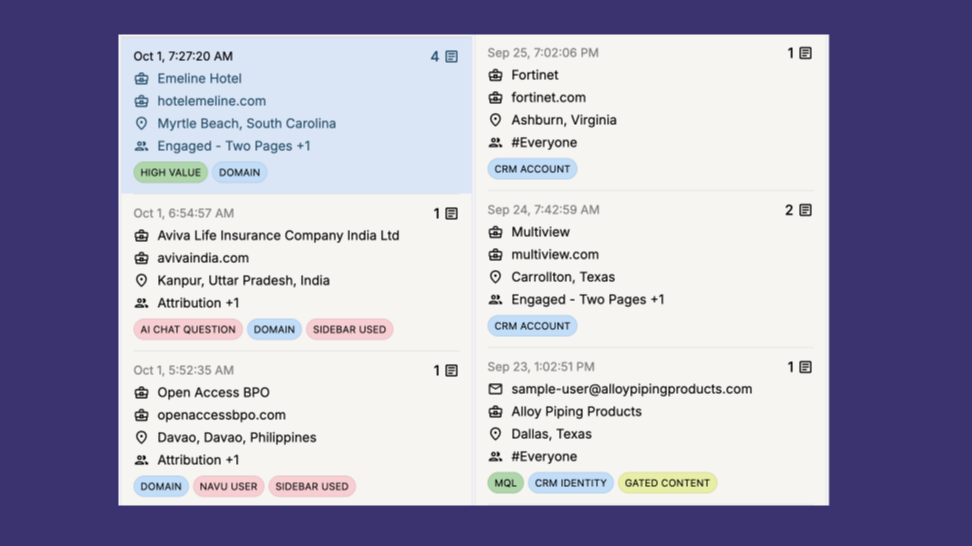This screenshot has height=546, width=972.
Task: Click the CRM ACCOUNT tag on Multiview card
Action: (x=532, y=326)
